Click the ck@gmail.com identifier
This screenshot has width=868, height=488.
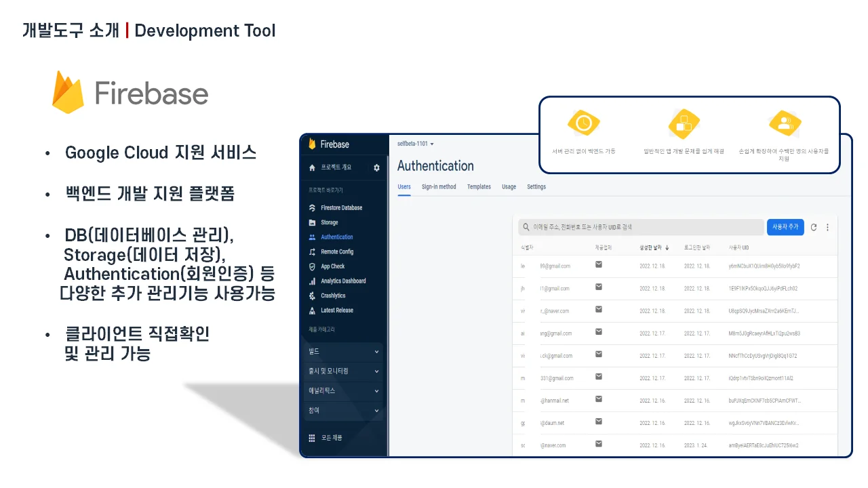[x=556, y=356]
